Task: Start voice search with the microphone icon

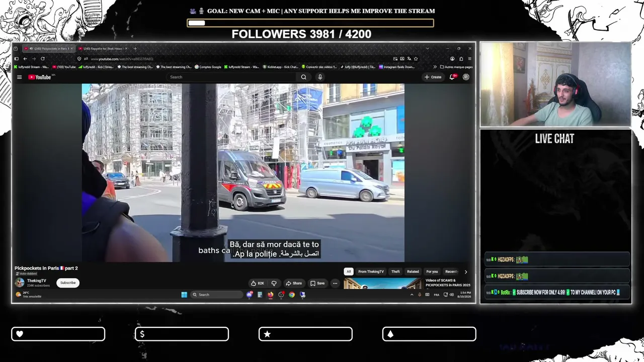Action: 319,77
